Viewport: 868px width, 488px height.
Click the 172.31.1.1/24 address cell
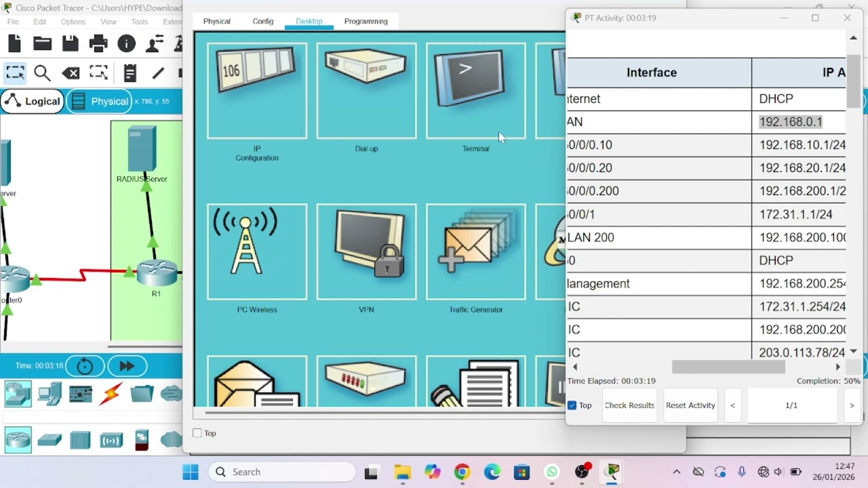coord(796,214)
